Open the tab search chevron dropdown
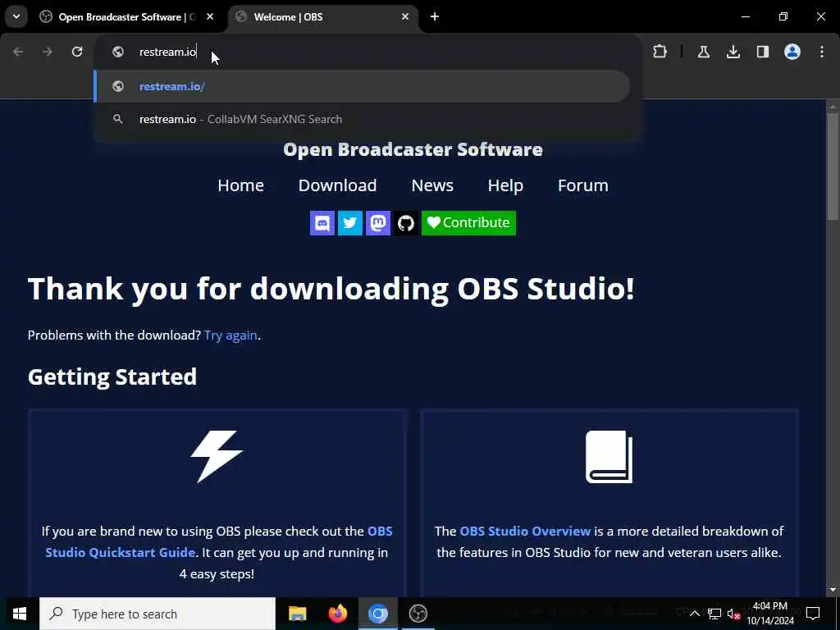The height and width of the screenshot is (630, 840). [16, 16]
